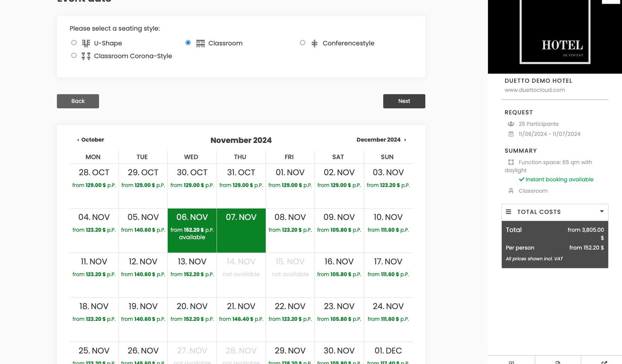
Task: Click the participants group icon
Action: pyautogui.click(x=511, y=124)
